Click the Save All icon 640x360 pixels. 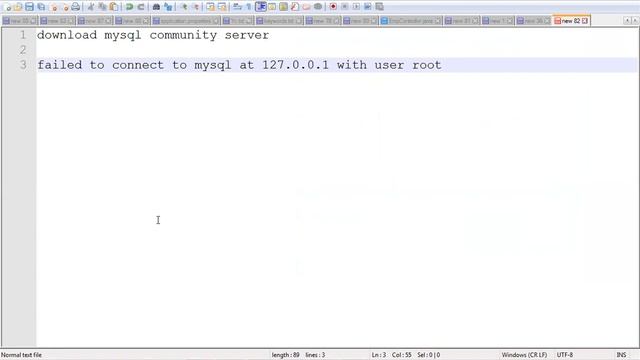pos(41,7)
